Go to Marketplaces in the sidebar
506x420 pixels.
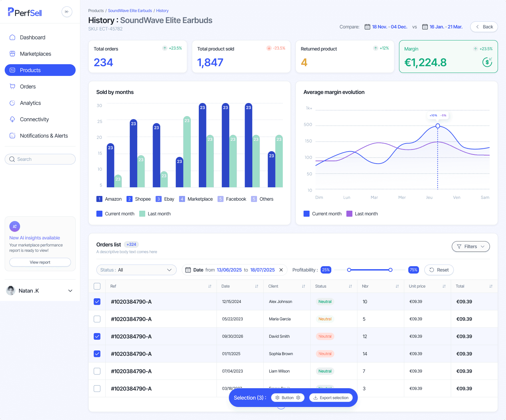[x=40, y=54]
